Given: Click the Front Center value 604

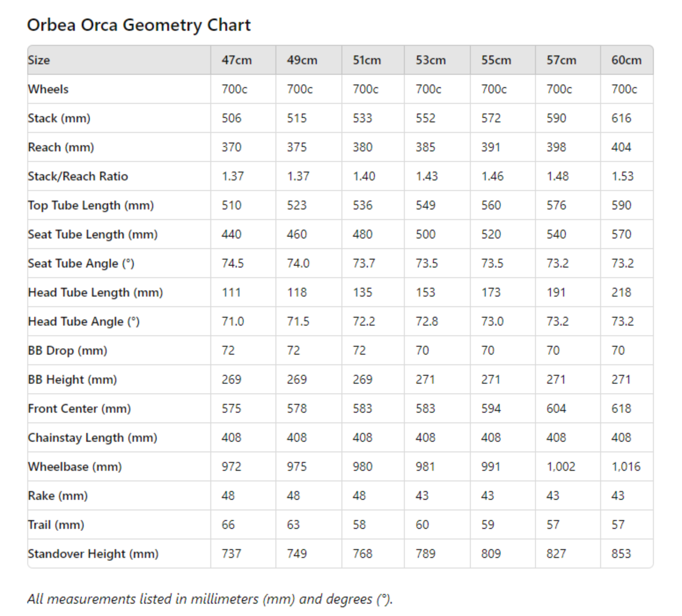Looking at the screenshot, I should pos(556,408).
